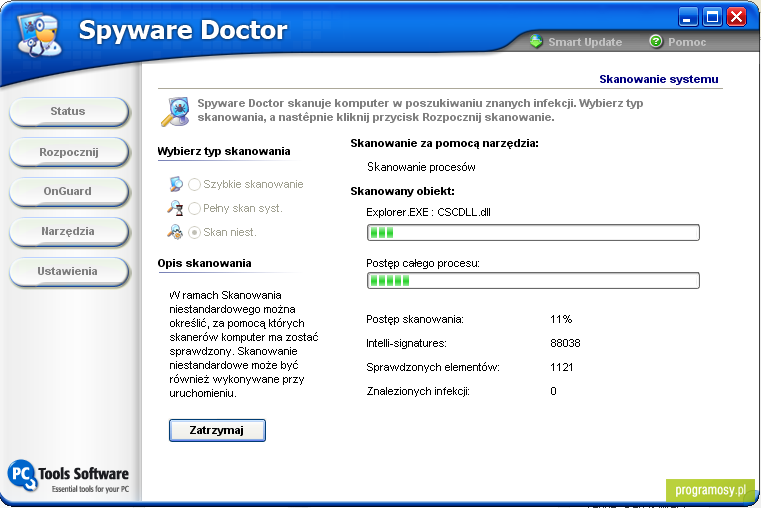
Task: Click the scanned object progress bar
Action: [x=533, y=232]
